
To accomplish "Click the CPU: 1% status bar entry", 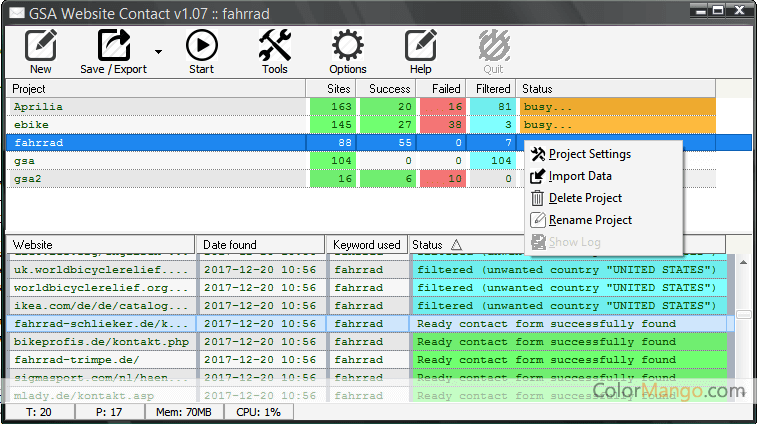I will 259,412.
